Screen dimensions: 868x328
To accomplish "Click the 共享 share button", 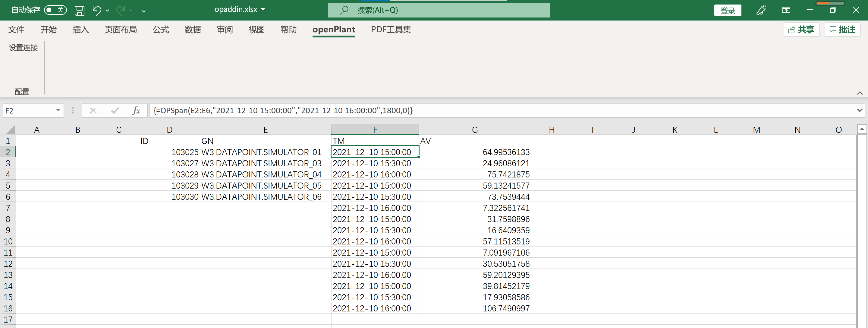I will [801, 30].
